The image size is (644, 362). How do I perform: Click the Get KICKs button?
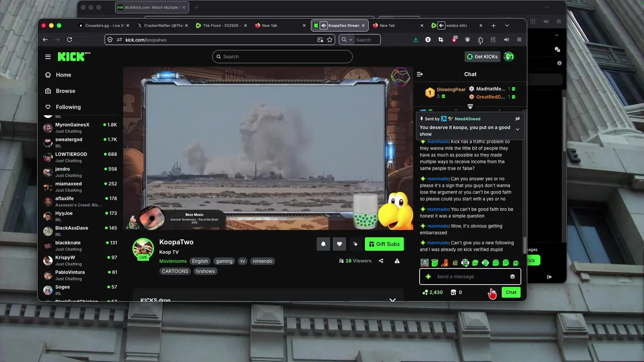click(482, 57)
